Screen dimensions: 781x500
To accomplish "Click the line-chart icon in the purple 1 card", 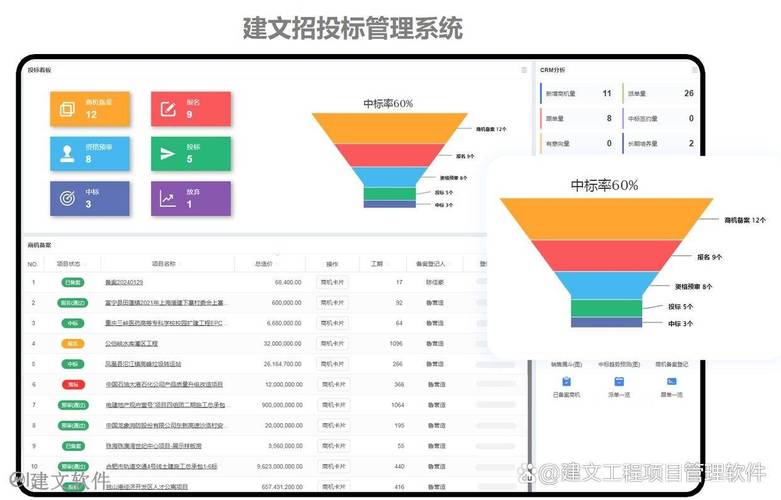I will coord(168,198).
